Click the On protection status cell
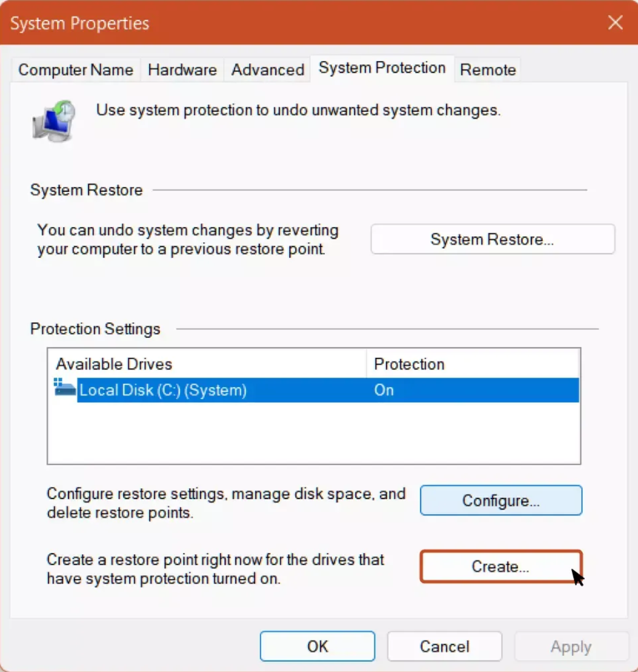This screenshot has width=638, height=672. [384, 390]
